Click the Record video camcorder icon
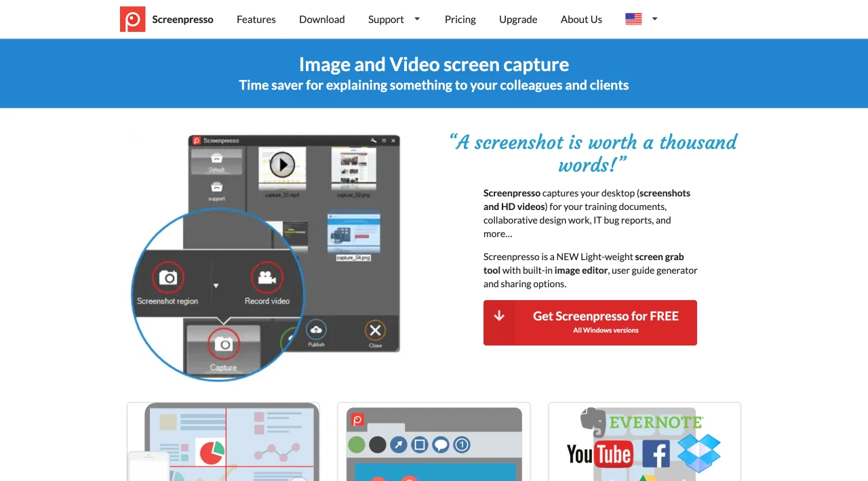868x481 pixels. tap(267, 277)
